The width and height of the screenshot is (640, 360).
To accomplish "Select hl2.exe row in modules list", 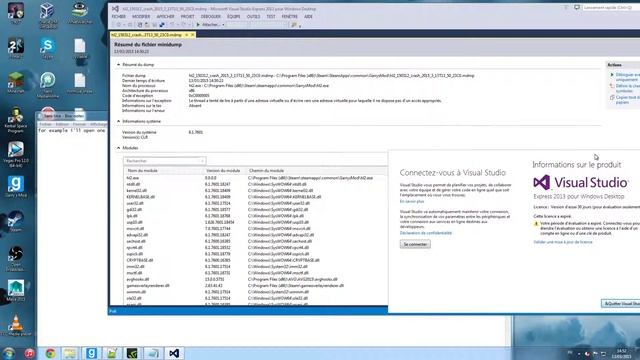I will (x=255, y=178).
